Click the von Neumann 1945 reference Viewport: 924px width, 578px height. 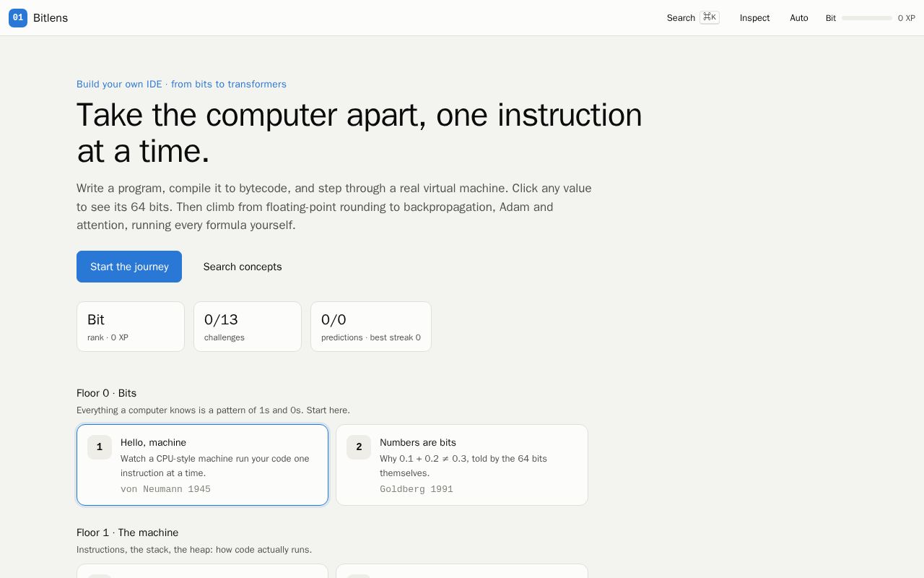pyautogui.click(x=165, y=489)
